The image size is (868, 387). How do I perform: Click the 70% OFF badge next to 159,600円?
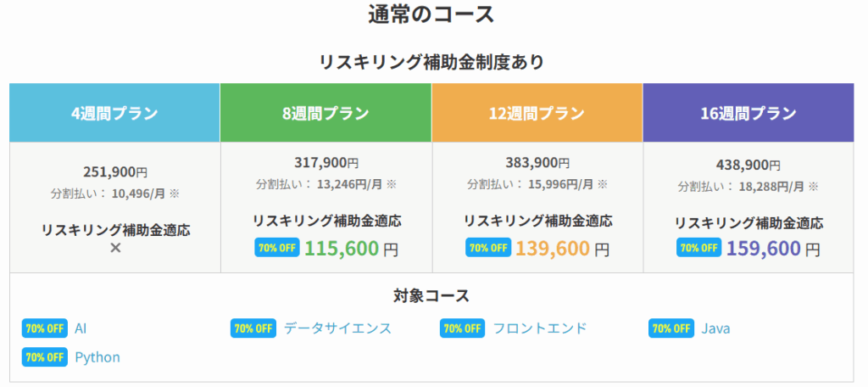pos(699,247)
